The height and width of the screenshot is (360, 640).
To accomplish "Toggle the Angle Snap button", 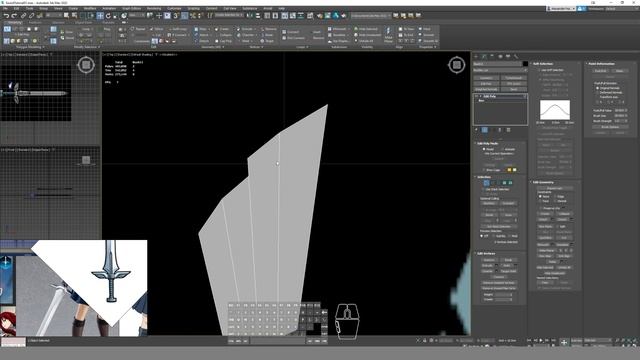I will 184,16.
